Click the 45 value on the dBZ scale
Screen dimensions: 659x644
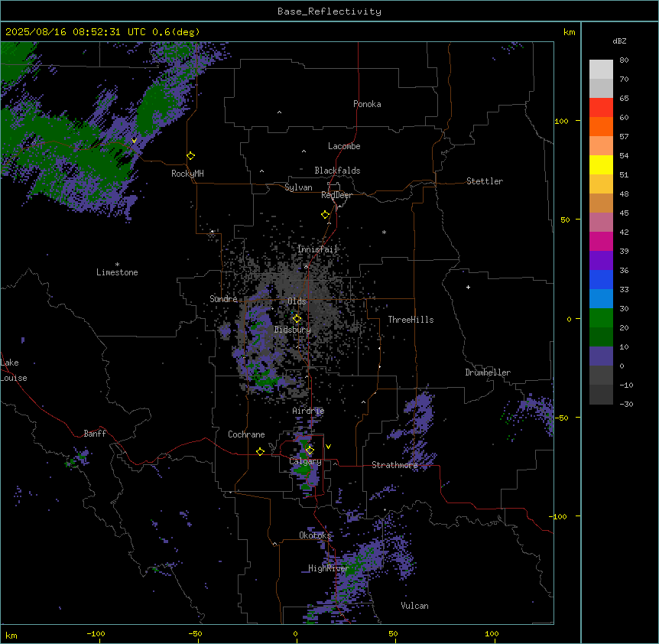(624, 213)
